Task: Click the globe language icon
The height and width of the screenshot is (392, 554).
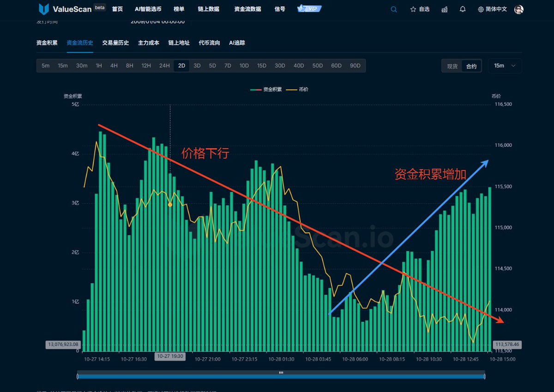Action: 481,9
